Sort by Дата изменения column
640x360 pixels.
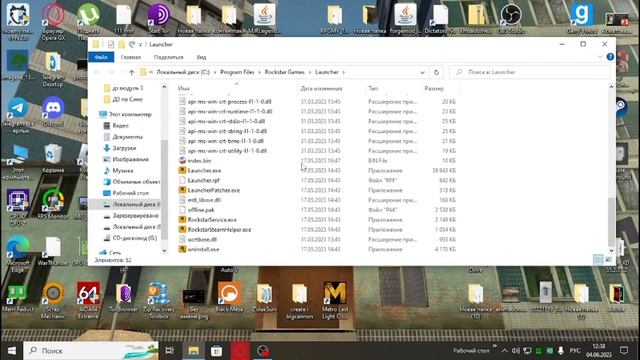pyautogui.click(x=321, y=88)
